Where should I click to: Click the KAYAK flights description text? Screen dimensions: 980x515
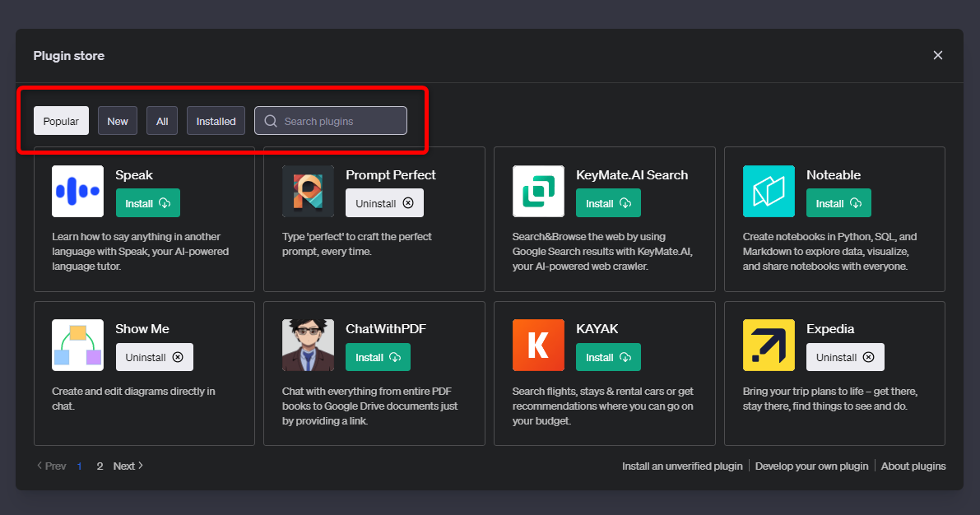(602, 406)
